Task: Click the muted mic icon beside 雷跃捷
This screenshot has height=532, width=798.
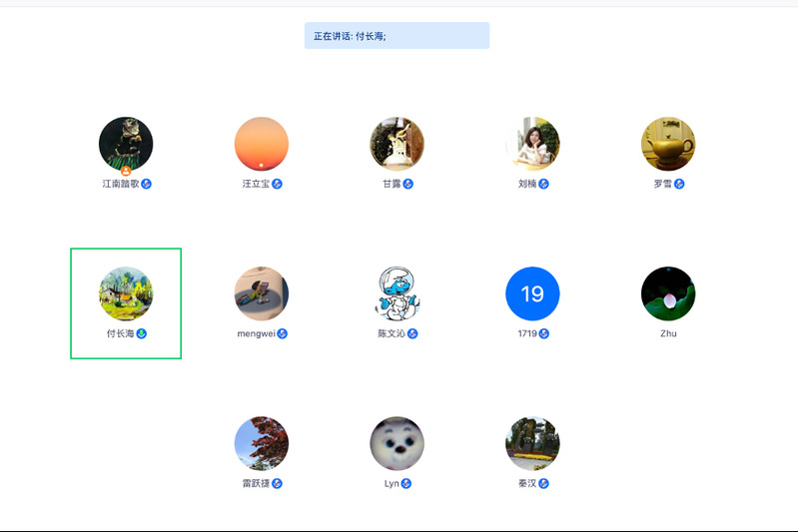Action: (277, 483)
